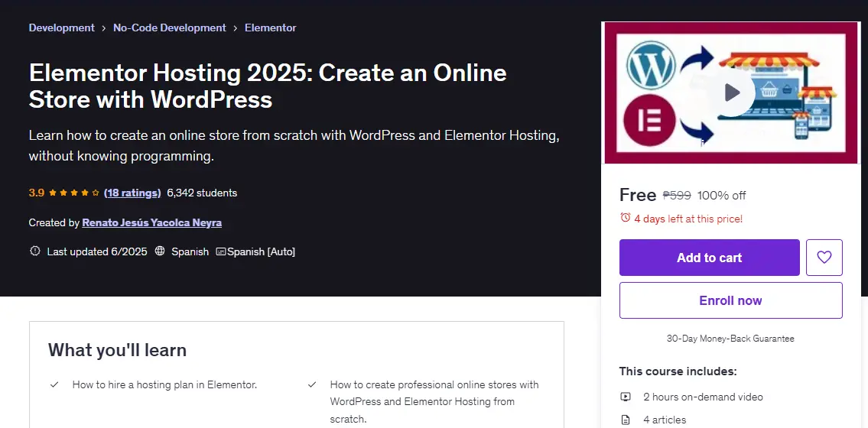This screenshot has height=428, width=868.
Task: Click the articles document icon
Action: point(626,420)
